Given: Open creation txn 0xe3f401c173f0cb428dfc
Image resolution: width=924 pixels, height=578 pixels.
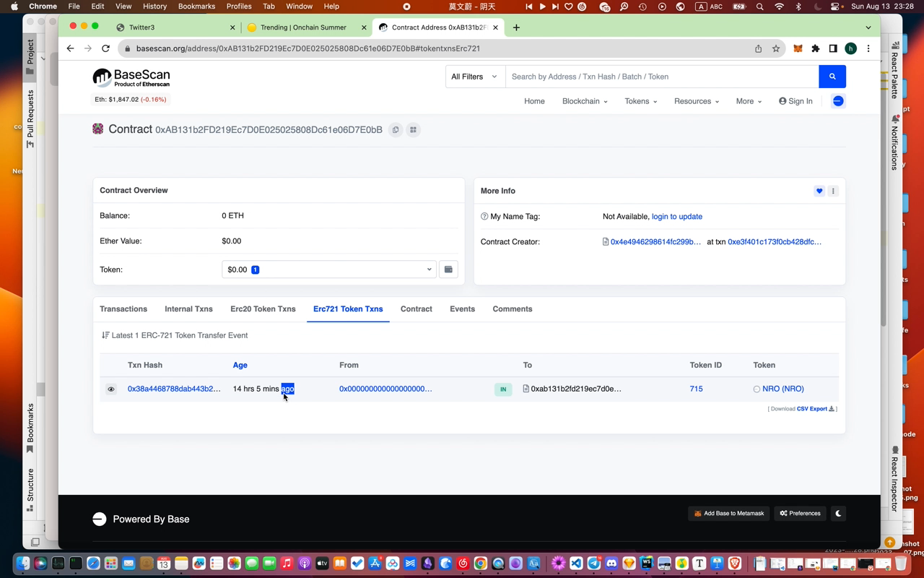Looking at the screenshot, I should tap(775, 242).
